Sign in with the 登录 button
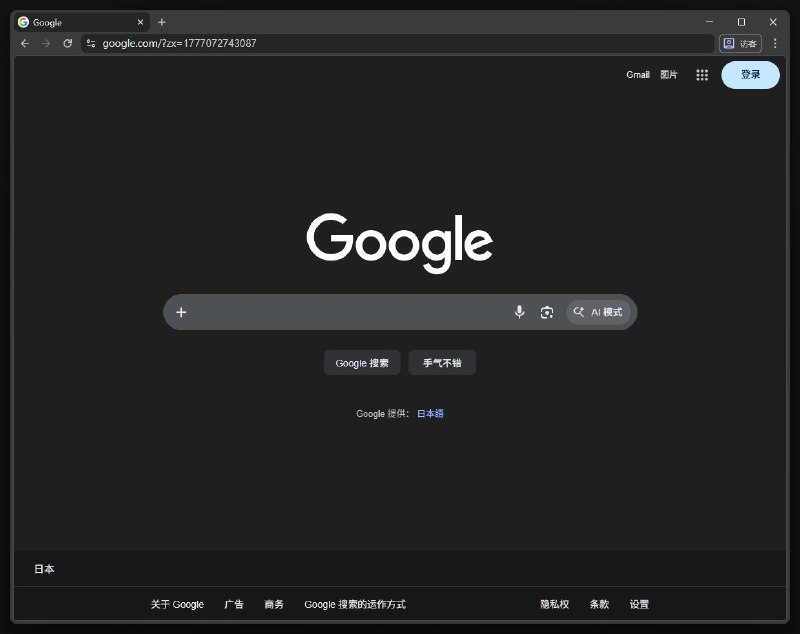 (x=750, y=75)
